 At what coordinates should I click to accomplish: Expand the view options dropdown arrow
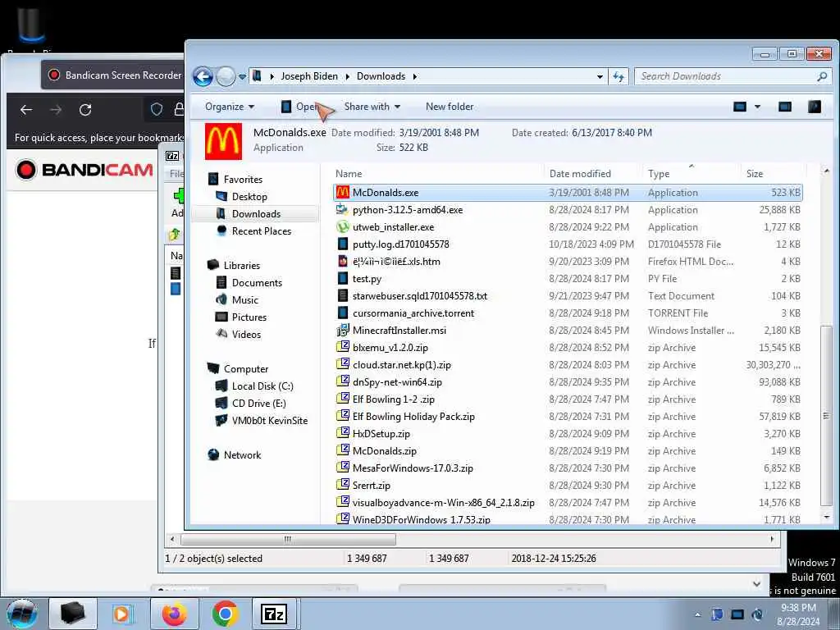(757, 107)
